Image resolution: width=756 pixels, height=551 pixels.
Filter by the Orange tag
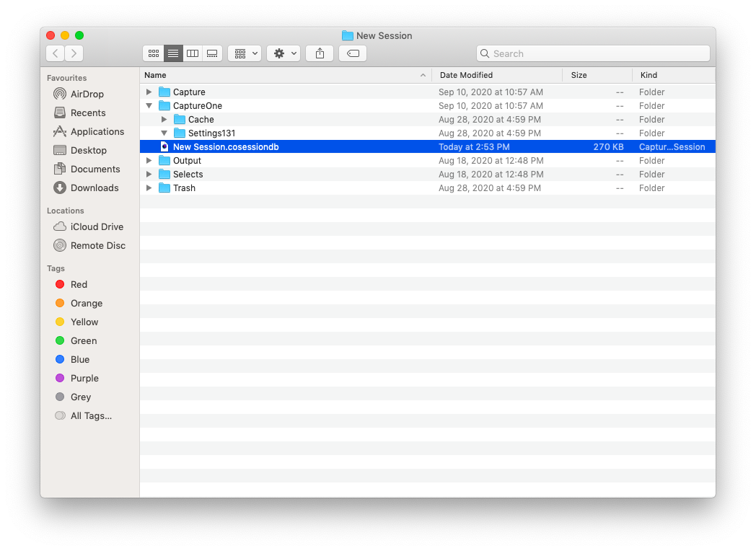click(79, 303)
